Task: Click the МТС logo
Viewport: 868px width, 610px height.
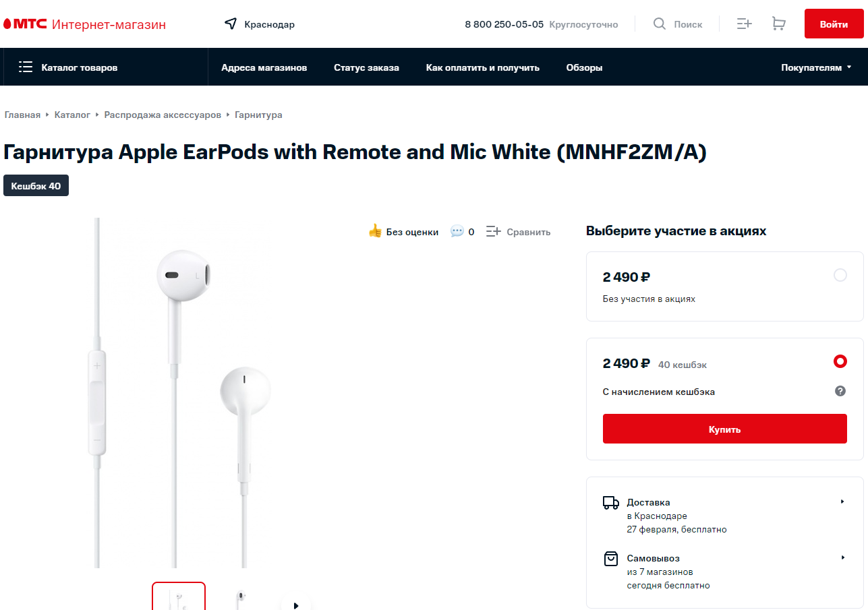Action: pos(26,25)
